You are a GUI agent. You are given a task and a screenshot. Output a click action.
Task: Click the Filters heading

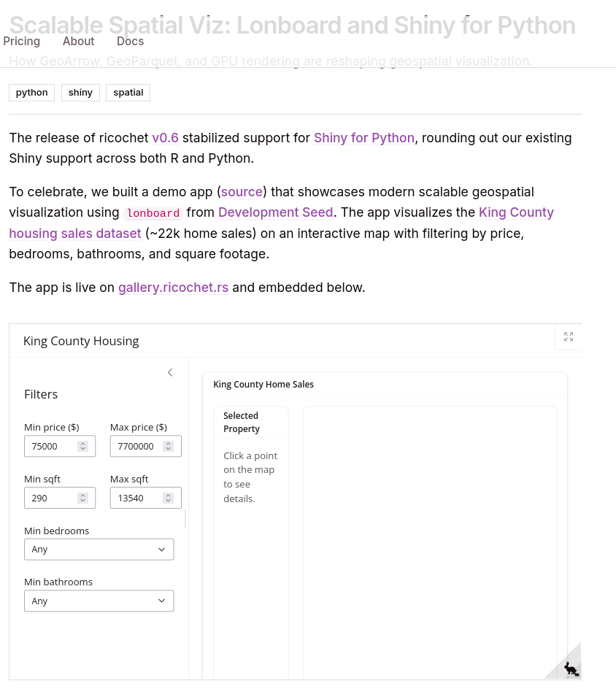[x=41, y=394]
